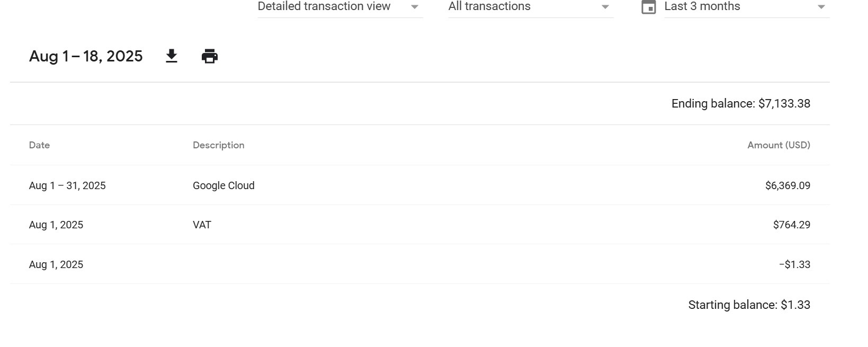This screenshot has width=868, height=347.
Task: Print the Aug 1–18, 2025 statement
Action: pos(210,56)
